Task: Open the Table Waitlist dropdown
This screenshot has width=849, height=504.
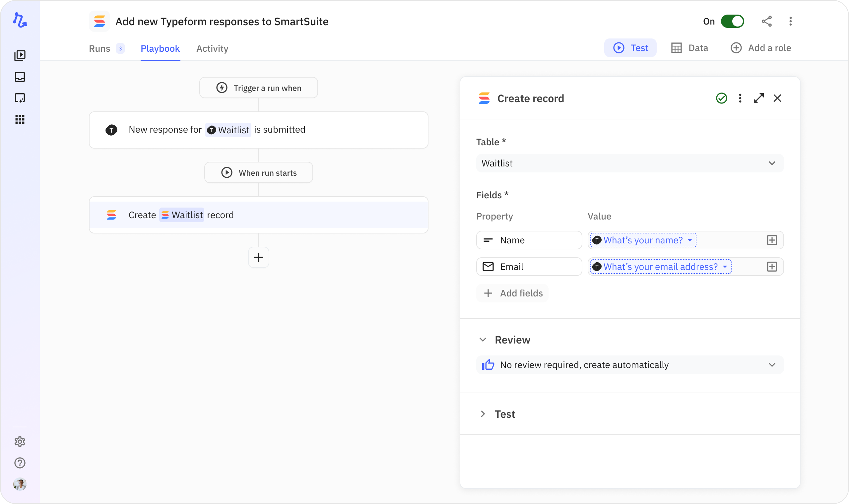Action: 629,162
